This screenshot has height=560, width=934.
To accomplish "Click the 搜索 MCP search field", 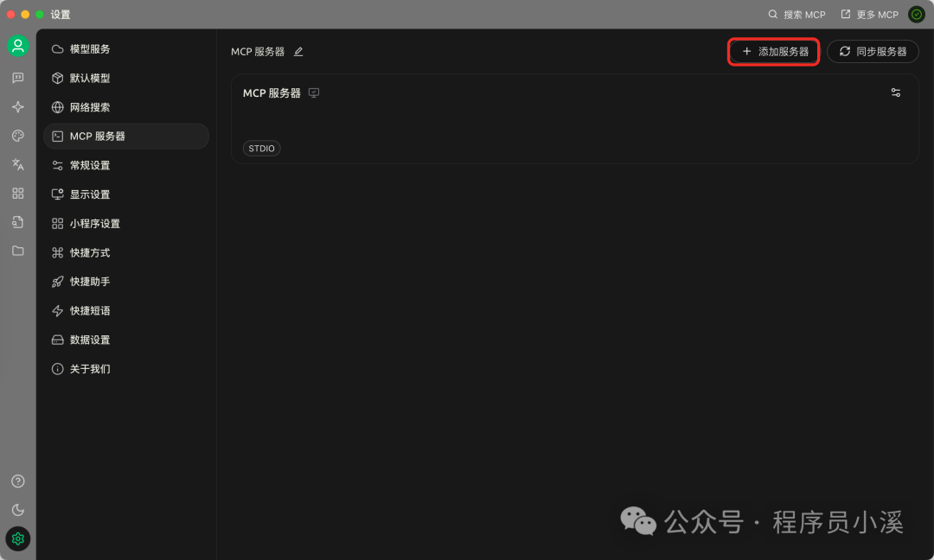I will pyautogui.click(x=796, y=15).
